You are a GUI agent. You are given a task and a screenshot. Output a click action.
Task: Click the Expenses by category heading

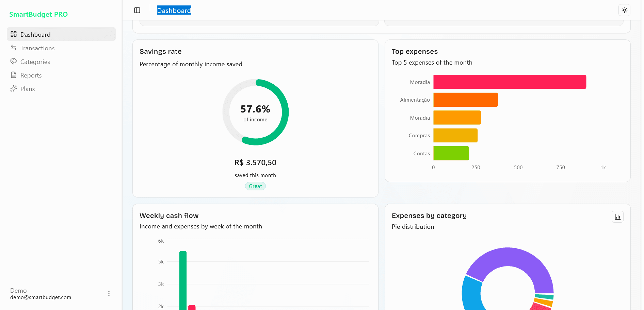pyautogui.click(x=429, y=216)
